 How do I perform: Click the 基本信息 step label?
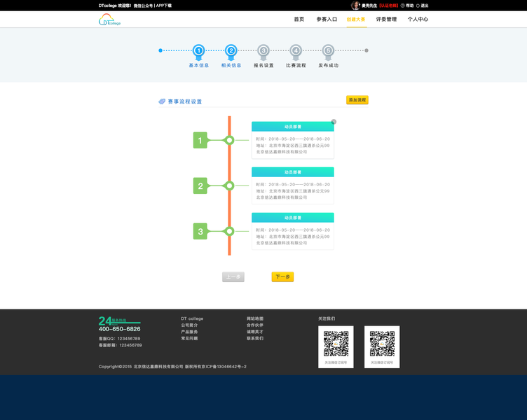tap(198, 66)
